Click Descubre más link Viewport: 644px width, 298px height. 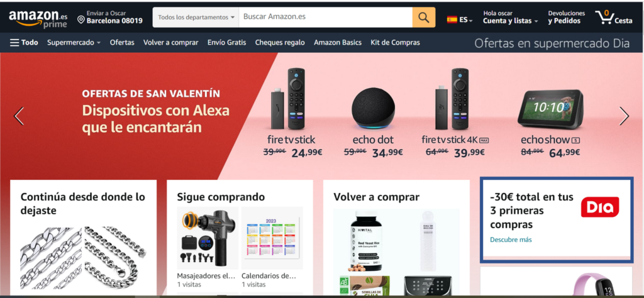pos(511,240)
